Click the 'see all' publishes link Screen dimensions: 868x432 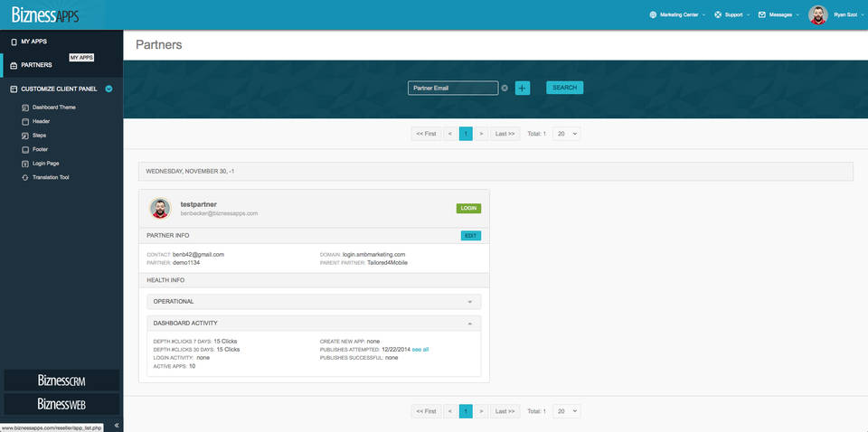[x=420, y=349]
